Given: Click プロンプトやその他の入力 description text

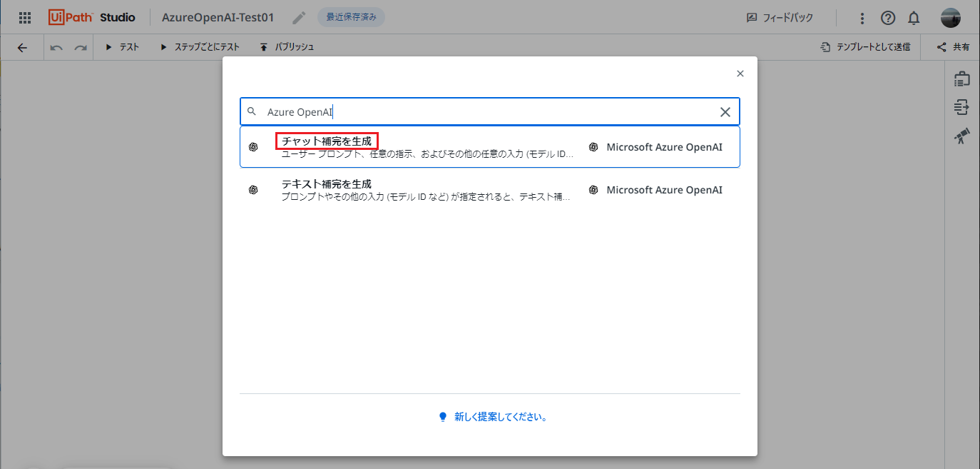Looking at the screenshot, I should [426, 197].
